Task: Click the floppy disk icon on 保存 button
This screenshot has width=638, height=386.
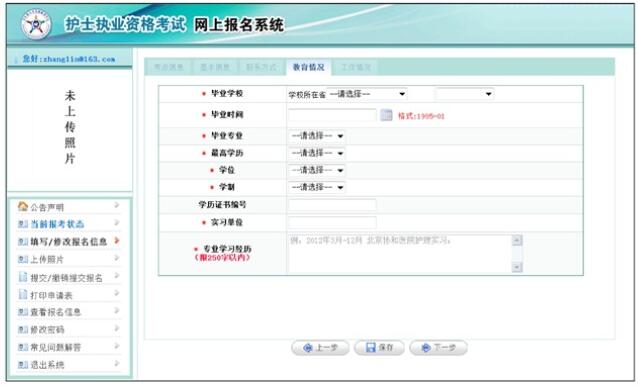Action: 371,347
